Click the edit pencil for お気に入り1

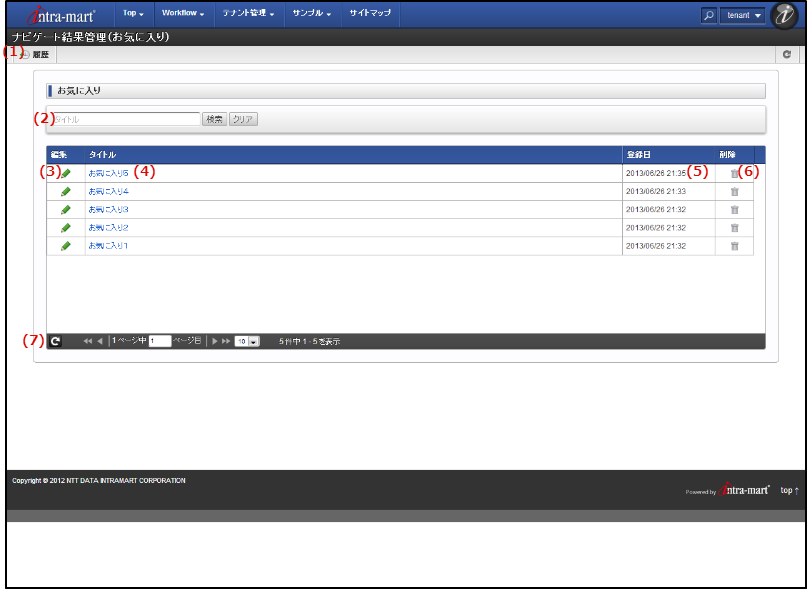[65, 246]
